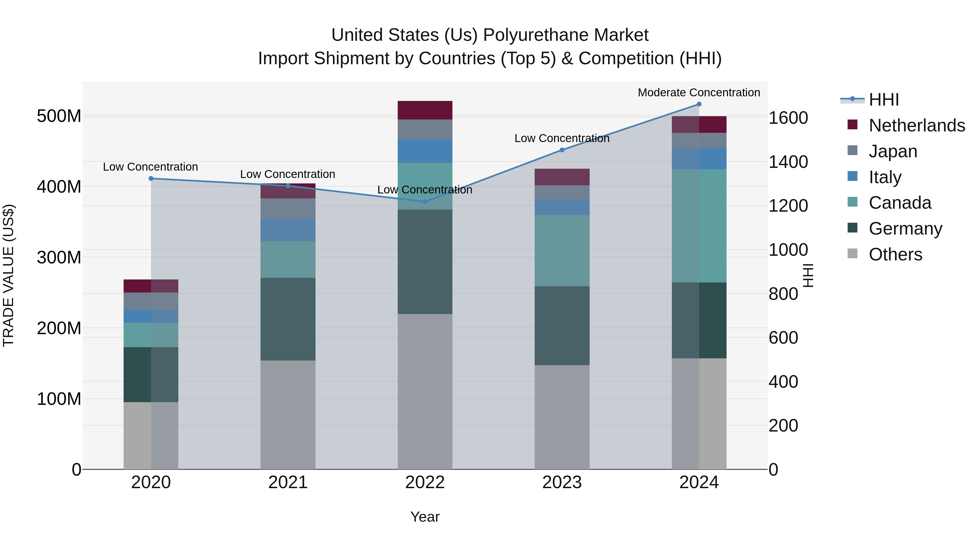980x551 pixels.
Task: Click the Others gray legend swatch
Action: (853, 254)
